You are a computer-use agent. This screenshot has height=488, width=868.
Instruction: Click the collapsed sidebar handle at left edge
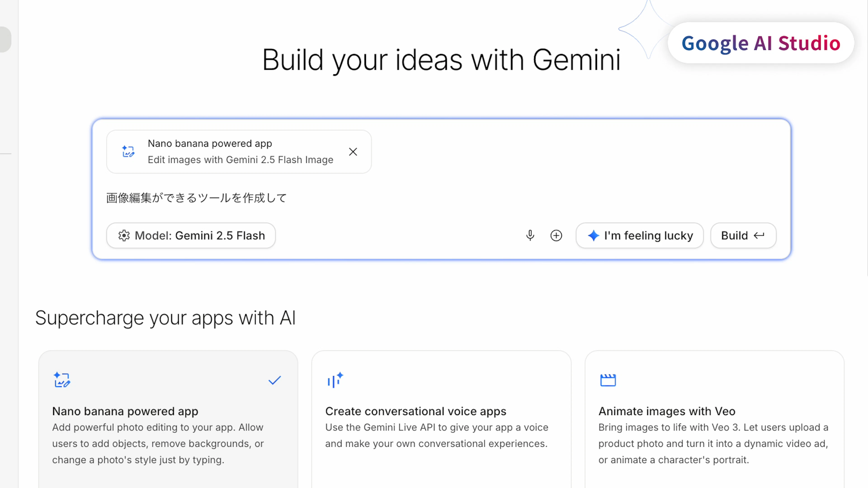pos(5,39)
